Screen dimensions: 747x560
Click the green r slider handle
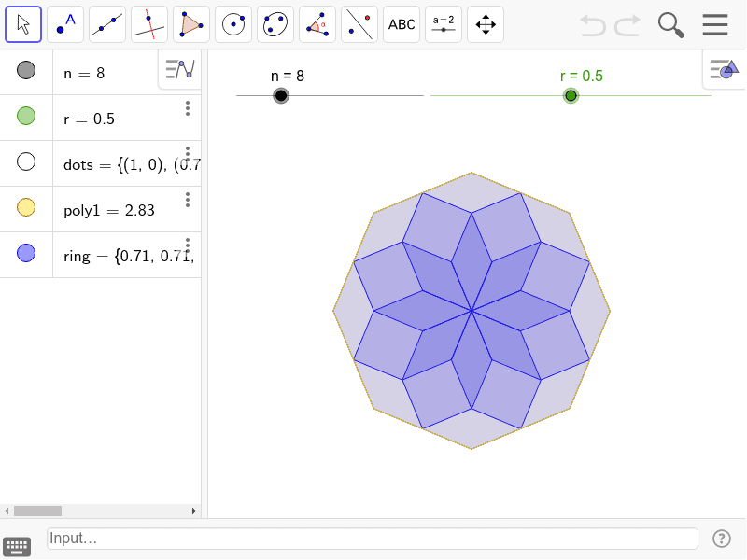[571, 96]
